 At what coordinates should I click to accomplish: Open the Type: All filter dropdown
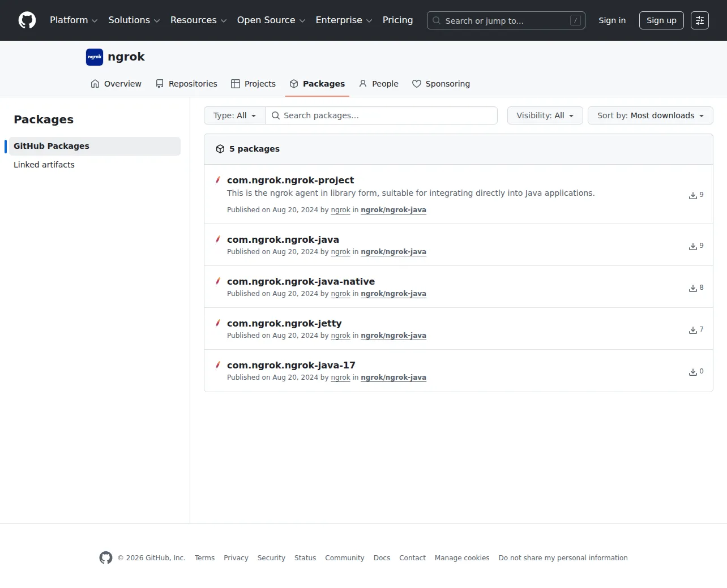click(234, 115)
